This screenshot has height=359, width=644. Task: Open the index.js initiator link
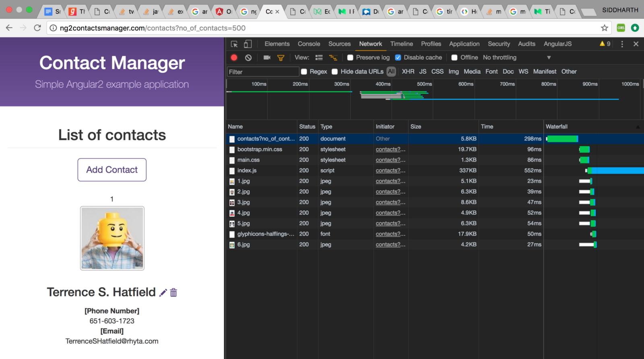tap(390, 170)
